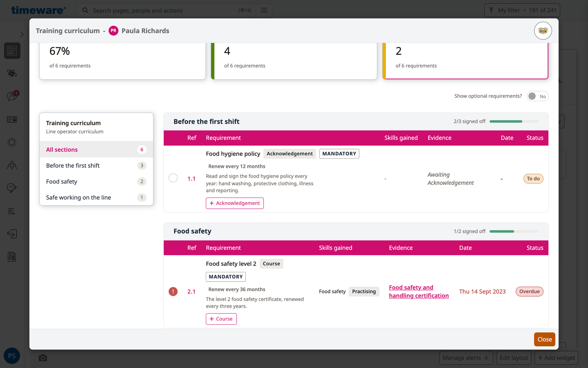Click the To do status badge
Viewport: 588px width, 368px height.
tap(533, 178)
